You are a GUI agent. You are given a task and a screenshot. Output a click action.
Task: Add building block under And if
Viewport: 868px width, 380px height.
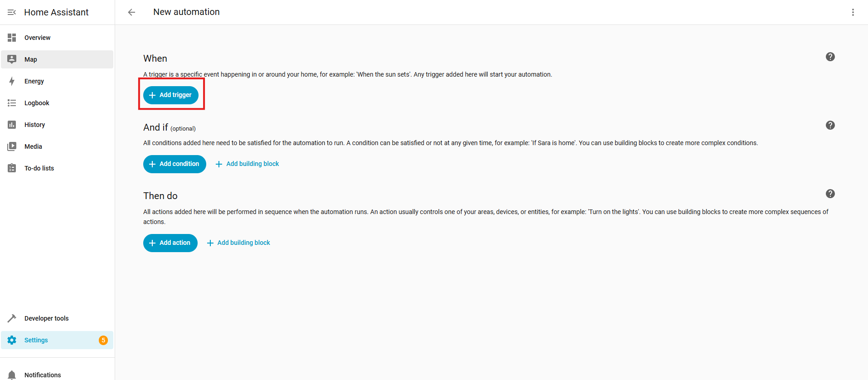(247, 164)
